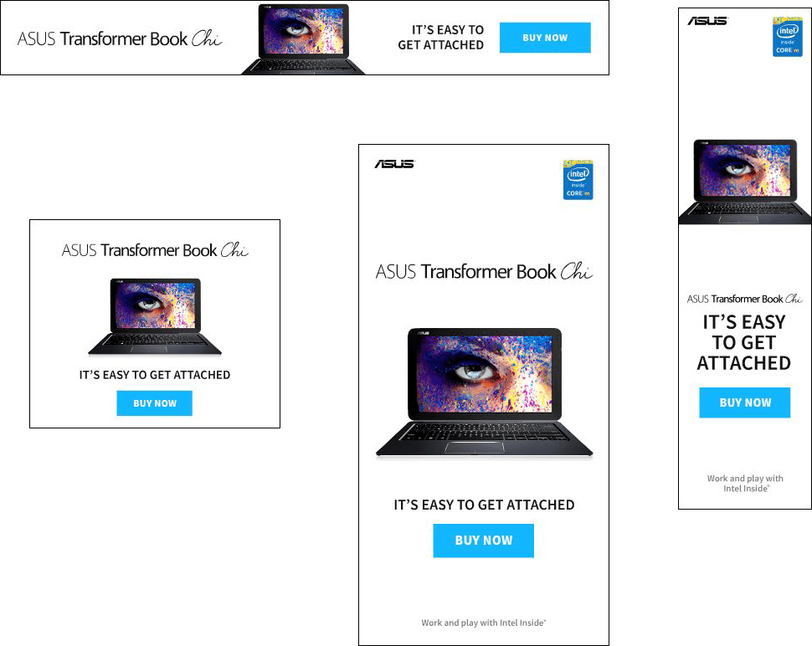812x646 pixels.
Task: Click laptop image in the medium rectangle ad
Action: pyautogui.click(x=155, y=316)
